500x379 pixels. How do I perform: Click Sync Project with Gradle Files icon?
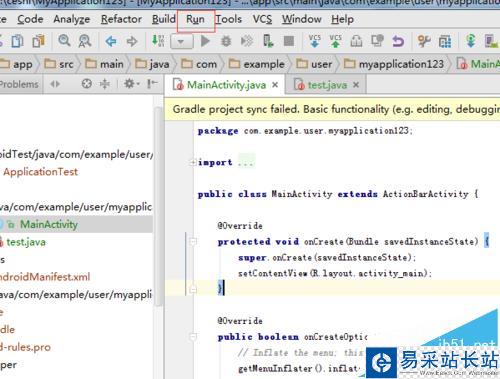(471, 41)
